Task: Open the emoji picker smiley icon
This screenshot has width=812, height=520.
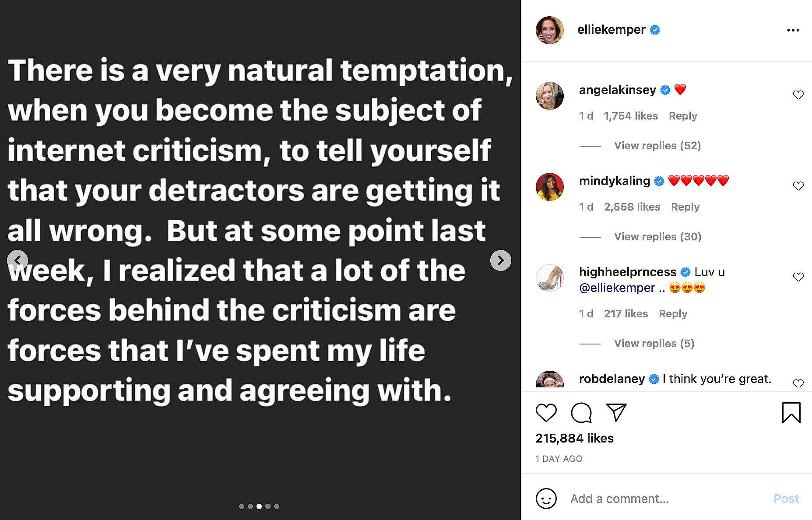Action: (x=546, y=499)
